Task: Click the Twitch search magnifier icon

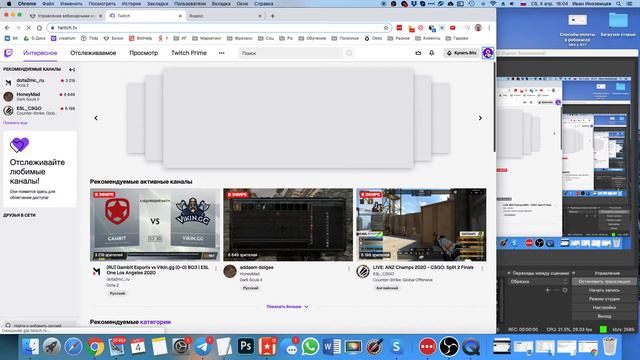Action: pos(349,53)
